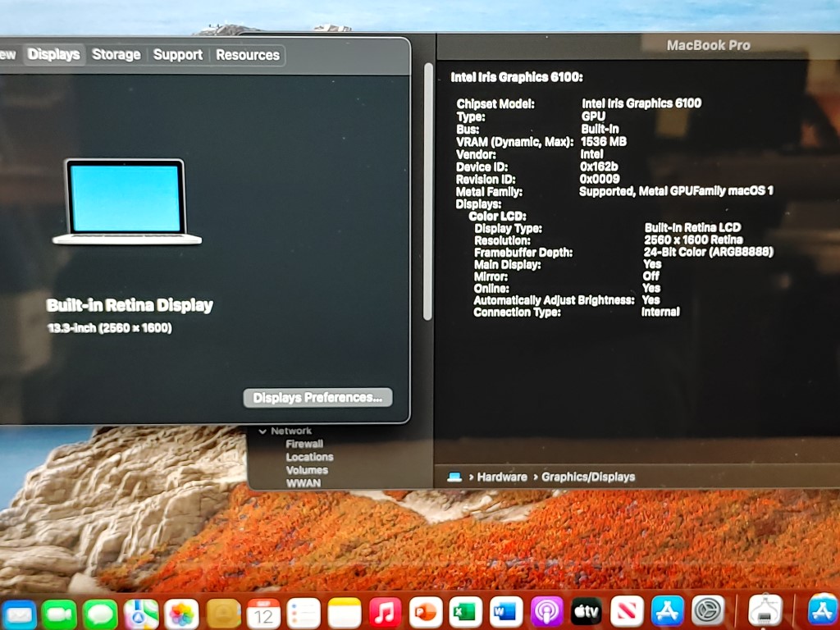Click the Mirror value 'Off'
The height and width of the screenshot is (630, 840).
651,276
